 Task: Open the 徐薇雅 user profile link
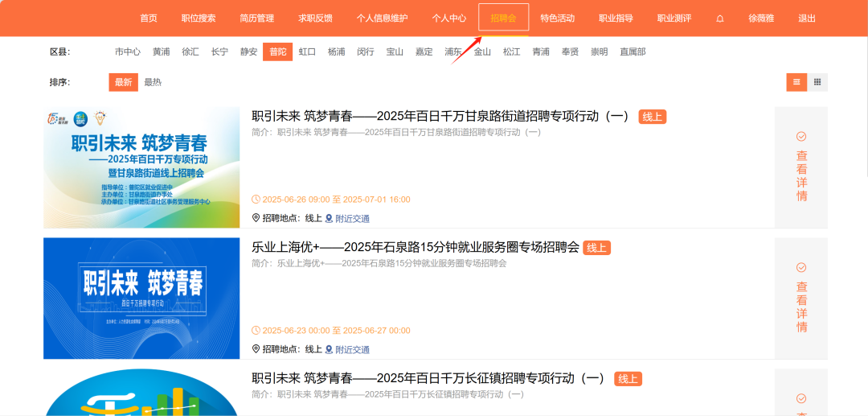[761, 19]
